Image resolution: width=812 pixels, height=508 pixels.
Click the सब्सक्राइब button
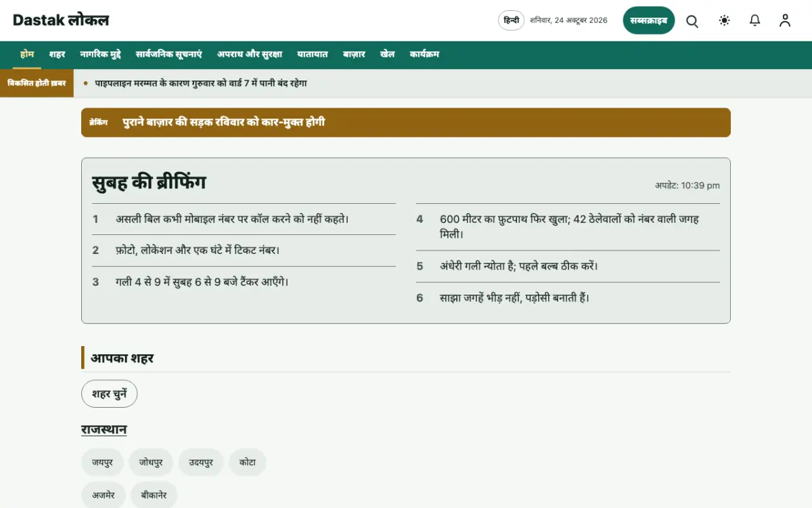(649, 20)
